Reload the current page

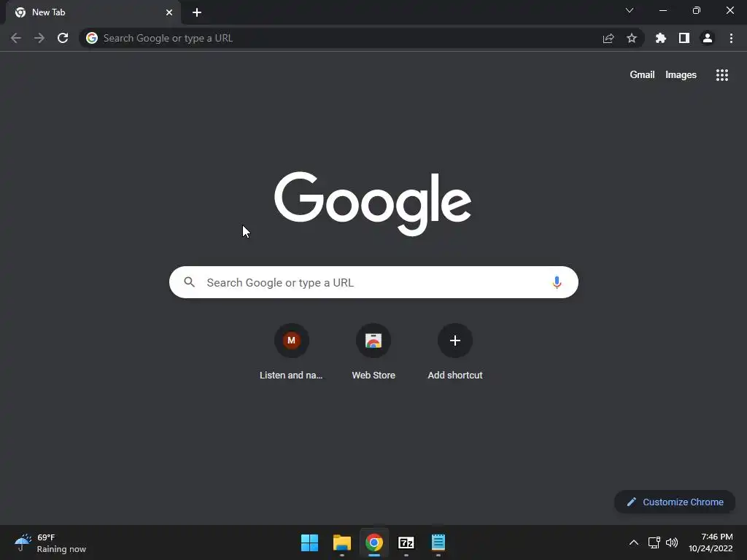(x=63, y=38)
